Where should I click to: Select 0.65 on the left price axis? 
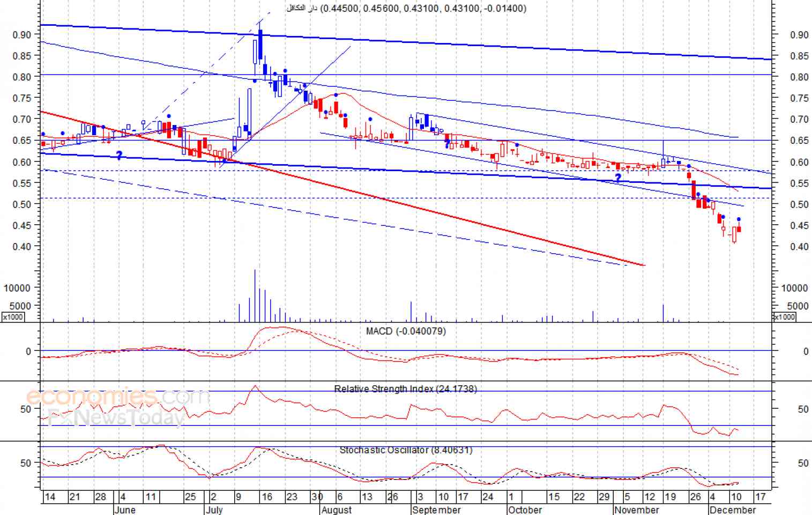click(x=22, y=141)
